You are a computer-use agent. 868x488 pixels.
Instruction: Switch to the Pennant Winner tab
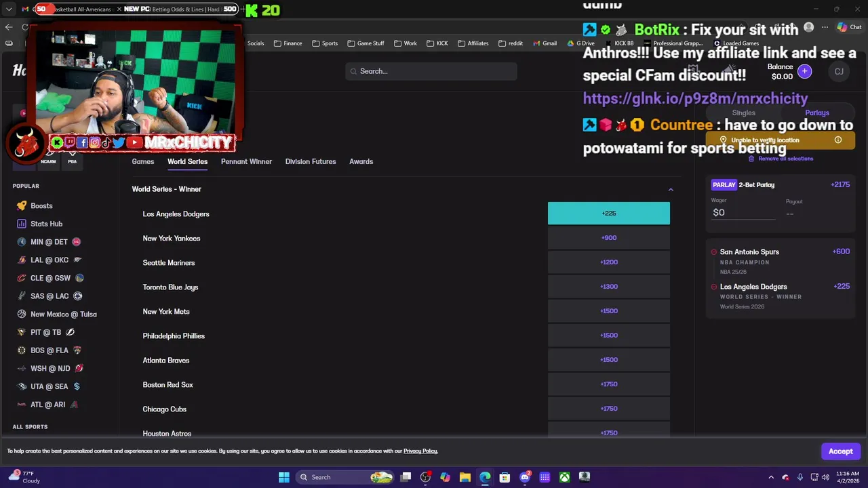(x=246, y=161)
